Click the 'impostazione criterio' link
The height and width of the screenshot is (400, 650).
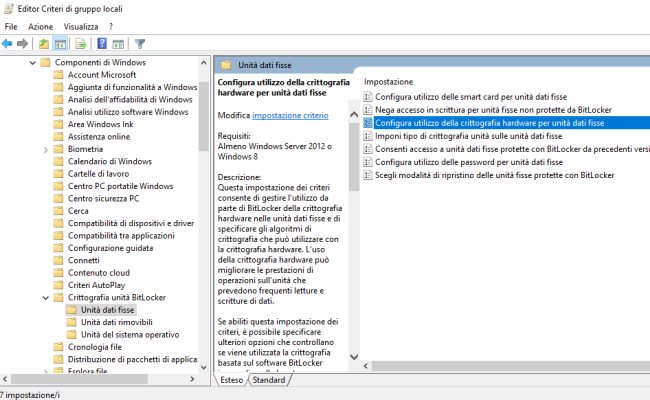point(289,116)
